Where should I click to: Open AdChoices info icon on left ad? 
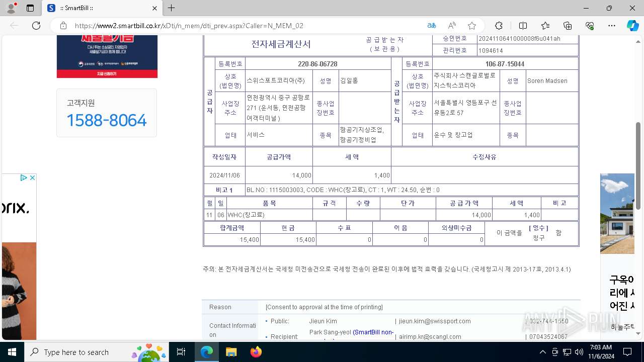point(24,177)
